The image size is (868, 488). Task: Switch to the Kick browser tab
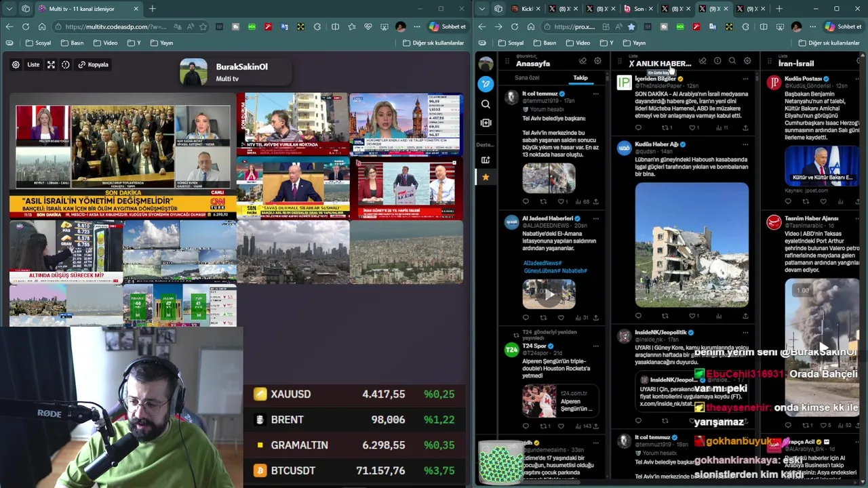526,9
